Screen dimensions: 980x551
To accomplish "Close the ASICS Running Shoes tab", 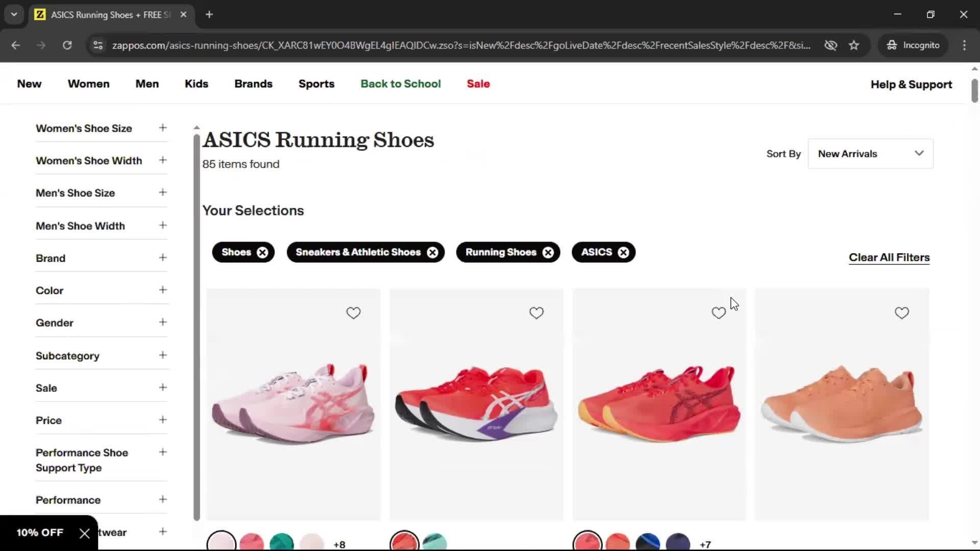I will coord(183,15).
